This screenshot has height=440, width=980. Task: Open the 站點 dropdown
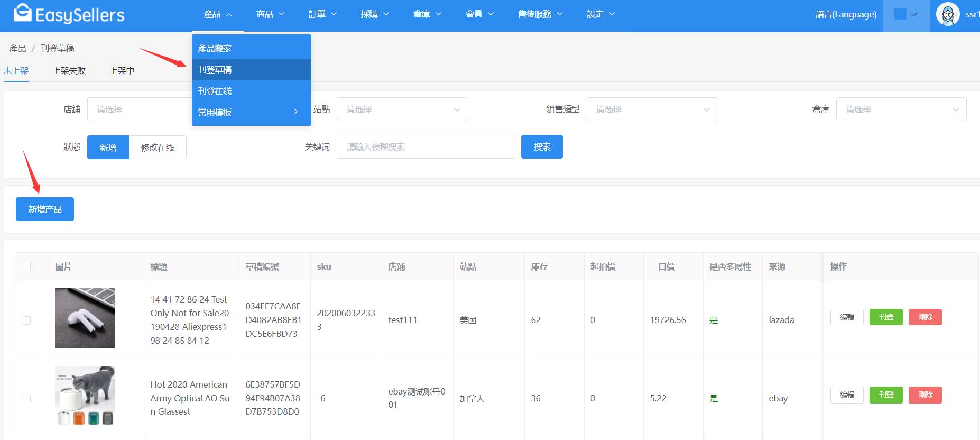[402, 109]
